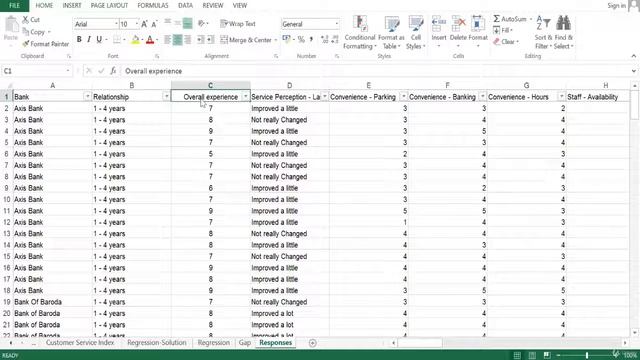Open the Convenience - Hours filter dropdown

[x=561, y=96]
